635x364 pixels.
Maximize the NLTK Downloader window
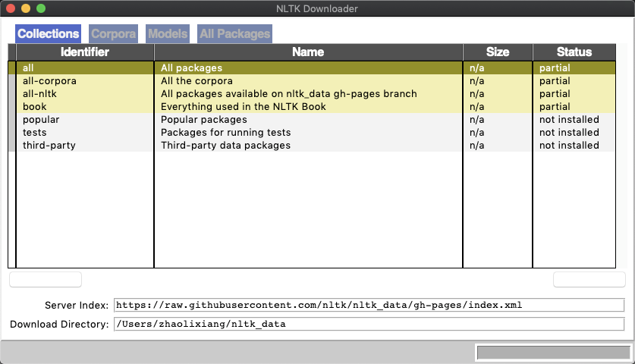point(41,8)
